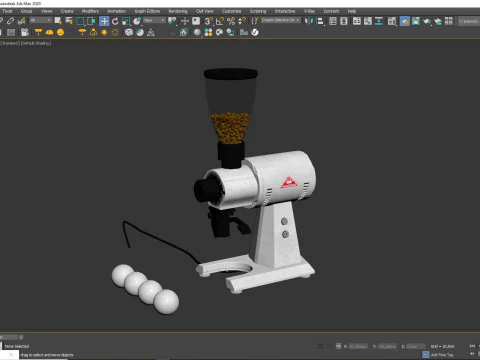Click Add Time Tag
This screenshot has height=360, width=480.
point(442,355)
